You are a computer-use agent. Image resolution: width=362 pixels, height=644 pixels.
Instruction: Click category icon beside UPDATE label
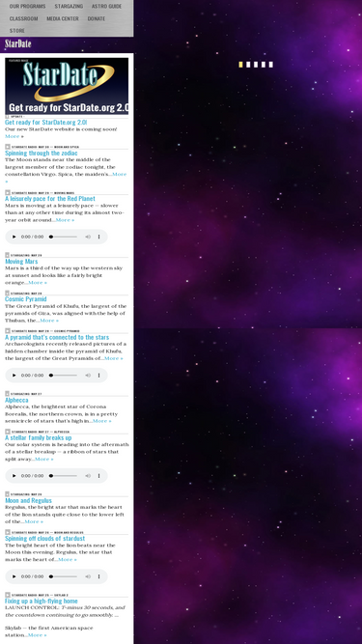coord(7,116)
